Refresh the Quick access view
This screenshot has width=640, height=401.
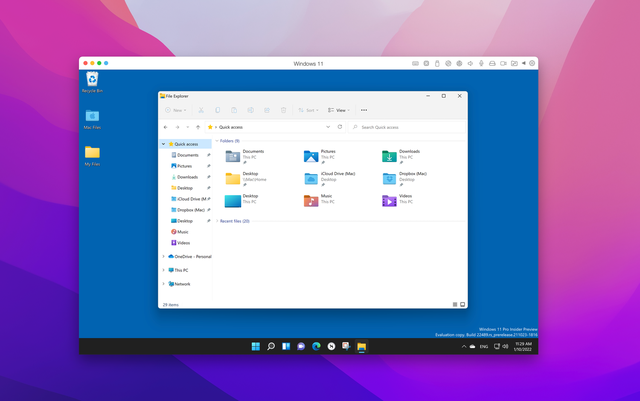click(x=340, y=127)
